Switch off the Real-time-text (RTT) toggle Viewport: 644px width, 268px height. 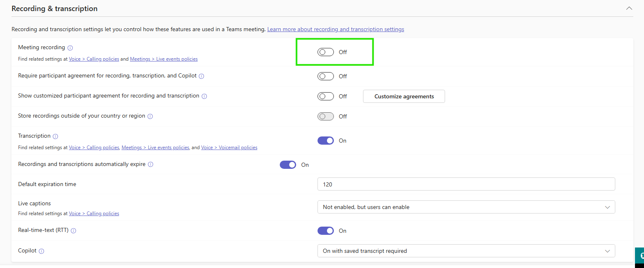pyautogui.click(x=326, y=231)
